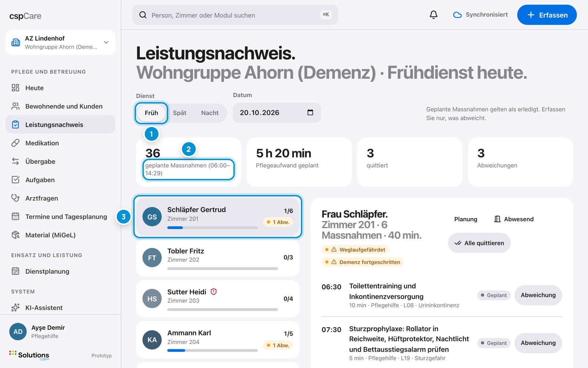Open the Heute menu item
The image size is (588, 368).
point(60,88)
